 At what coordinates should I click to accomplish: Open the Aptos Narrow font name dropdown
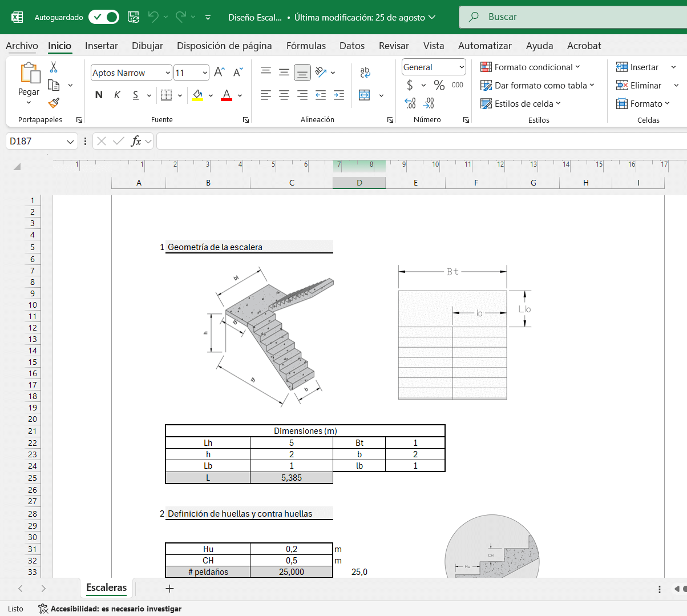pos(168,73)
